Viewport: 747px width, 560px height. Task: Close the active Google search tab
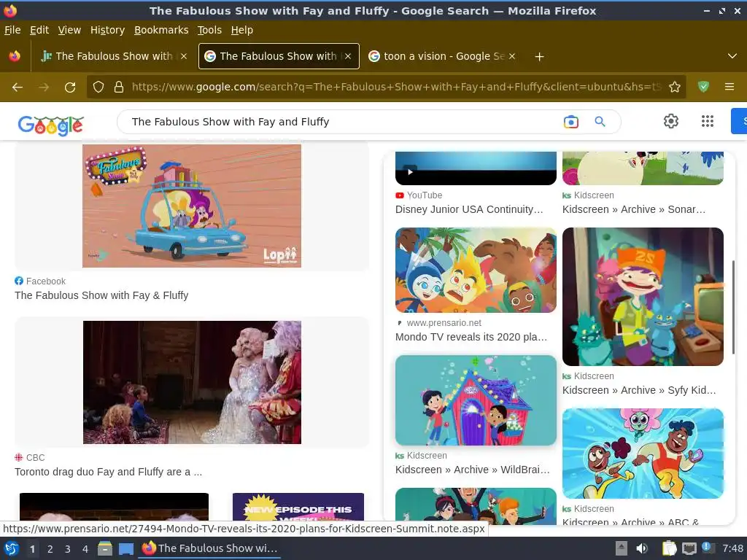coord(348,56)
